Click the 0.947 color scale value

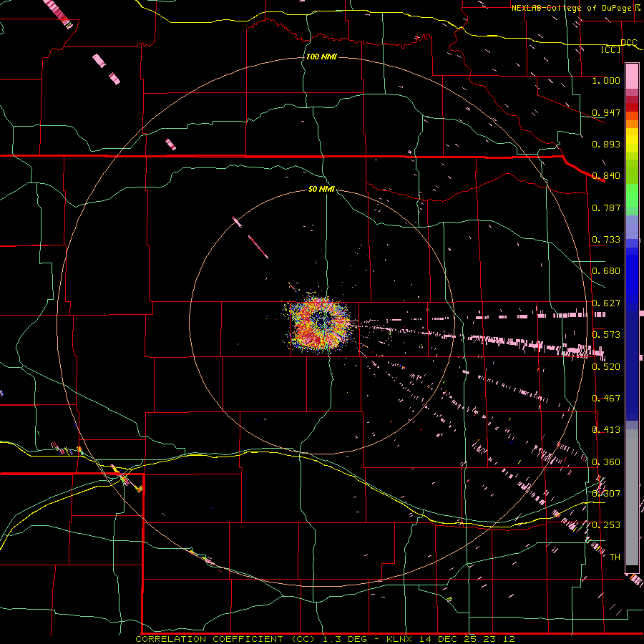(606, 112)
